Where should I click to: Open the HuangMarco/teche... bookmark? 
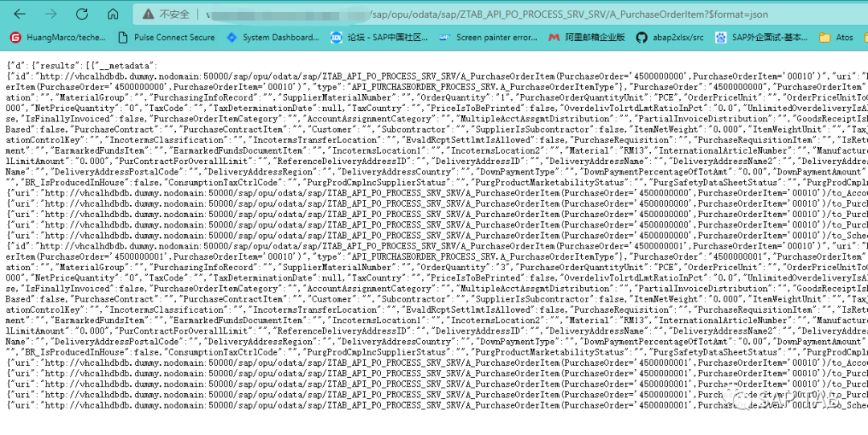[58, 38]
